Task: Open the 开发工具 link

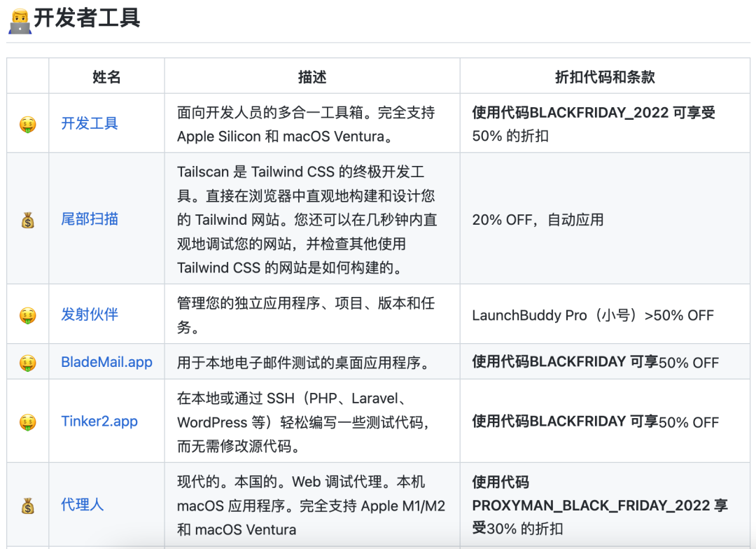Action: coord(89,123)
